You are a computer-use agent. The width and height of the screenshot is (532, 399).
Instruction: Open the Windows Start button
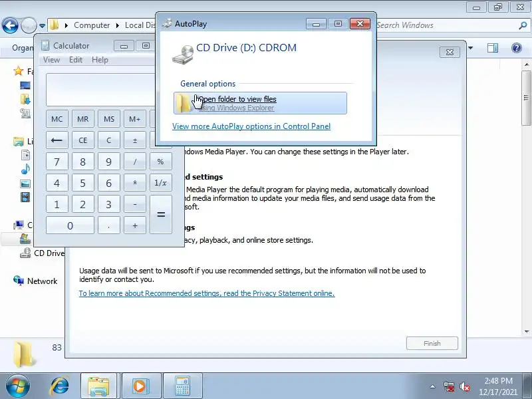18,386
